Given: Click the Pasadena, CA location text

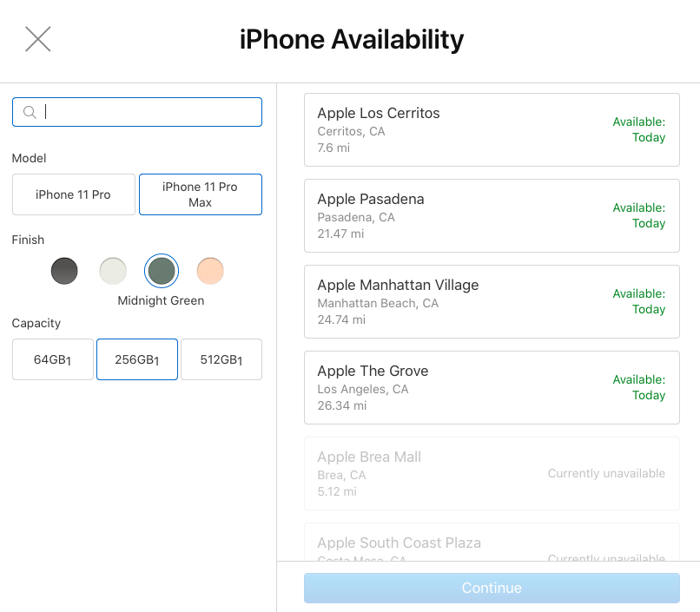Looking at the screenshot, I should point(356,218).
